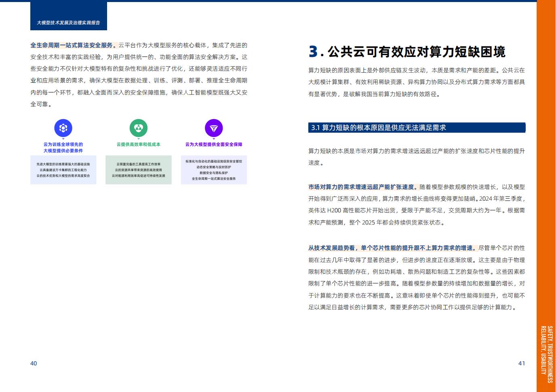The image size is (556, 392).
Task: Click the line '云的技术优势和大模型的需求高度契合'
Action: 63,176
